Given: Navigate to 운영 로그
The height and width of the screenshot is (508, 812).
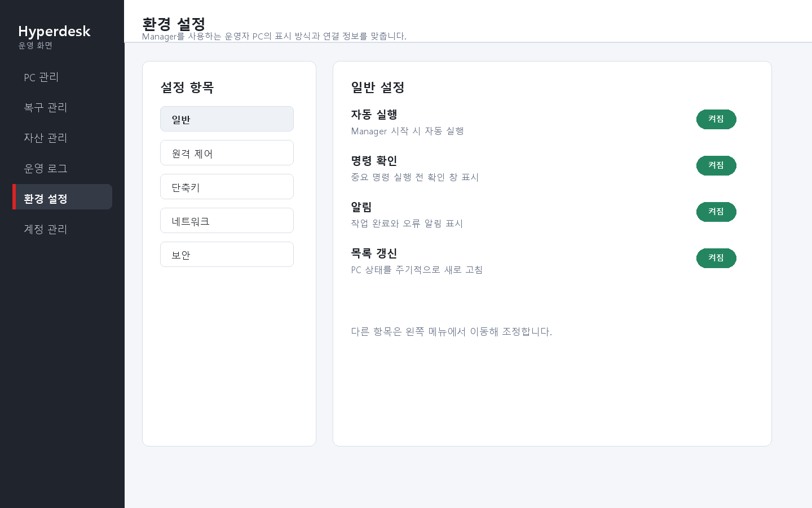Looking at the screenshot, I should 62,168.
